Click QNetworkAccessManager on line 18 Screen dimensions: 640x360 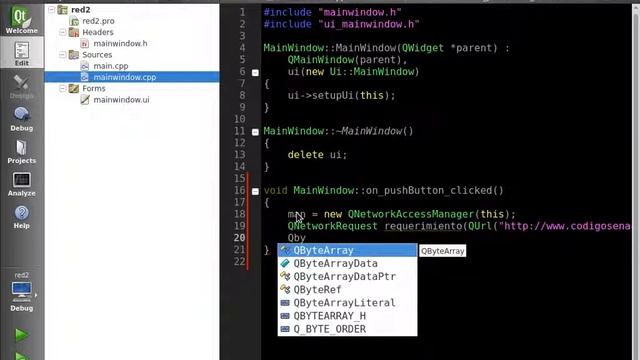[x=411, y=214]
